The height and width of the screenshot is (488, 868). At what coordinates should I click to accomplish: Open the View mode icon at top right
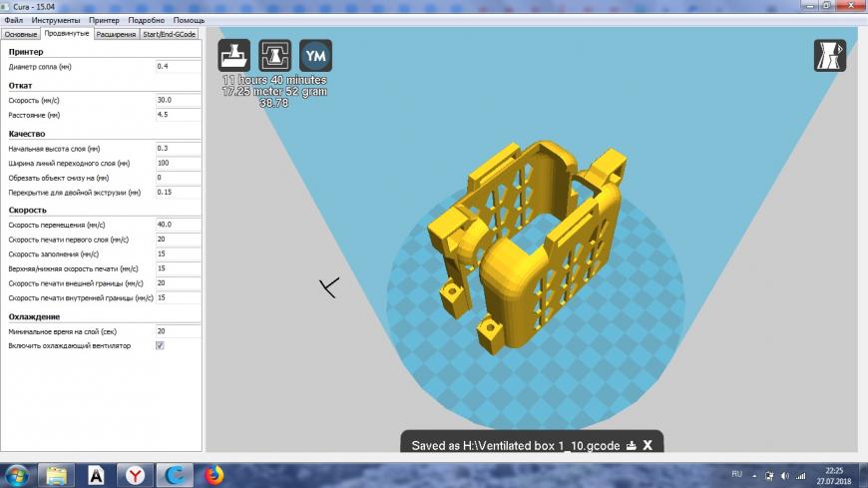pyautogui.click(x=830, y=56)
